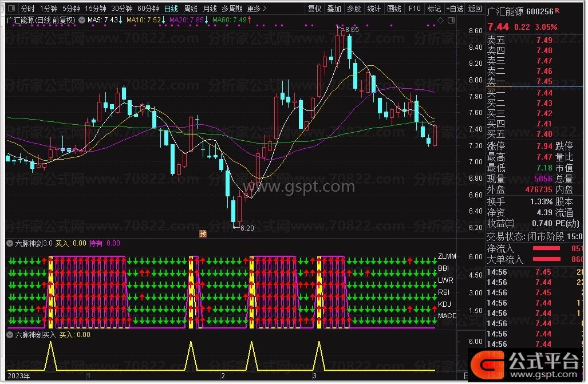588x384 pixels.
Task: Expand the 六脉神剑3.0 indicator dropdown
Action: (x=10, y=243)
